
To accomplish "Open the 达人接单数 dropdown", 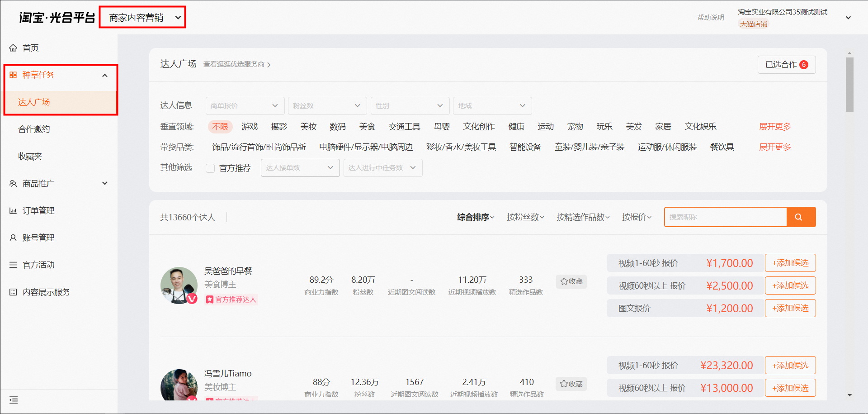I will 300,168.
